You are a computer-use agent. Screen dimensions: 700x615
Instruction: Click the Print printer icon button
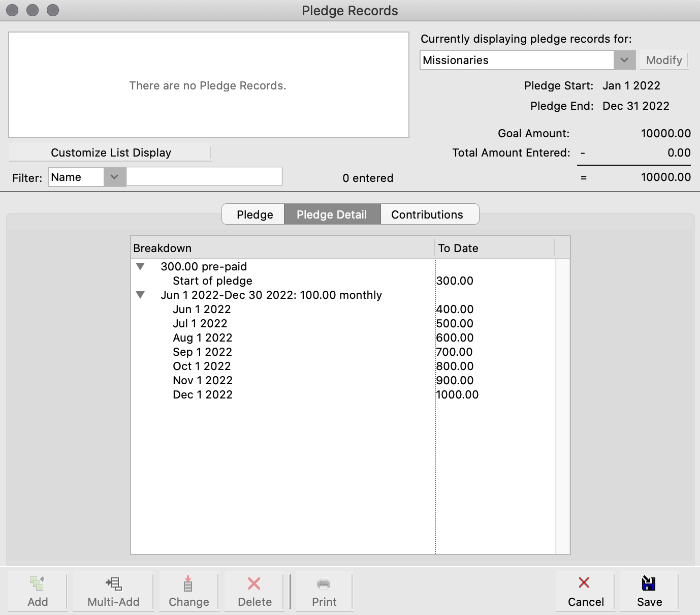(324, 592)
